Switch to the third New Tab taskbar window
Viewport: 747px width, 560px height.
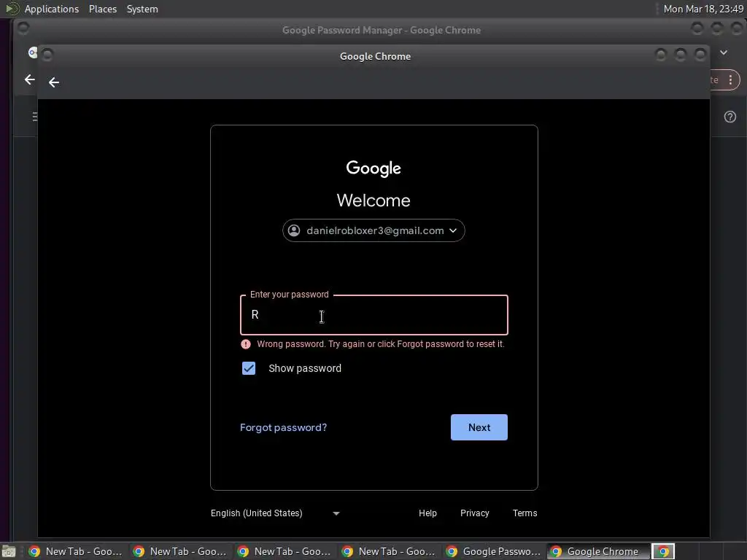pyautogui.click(x=284, y=551)
